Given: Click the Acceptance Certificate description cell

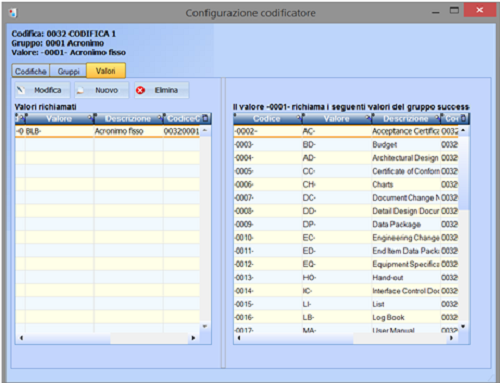Looking at the screenshot, I should [406, 131].
